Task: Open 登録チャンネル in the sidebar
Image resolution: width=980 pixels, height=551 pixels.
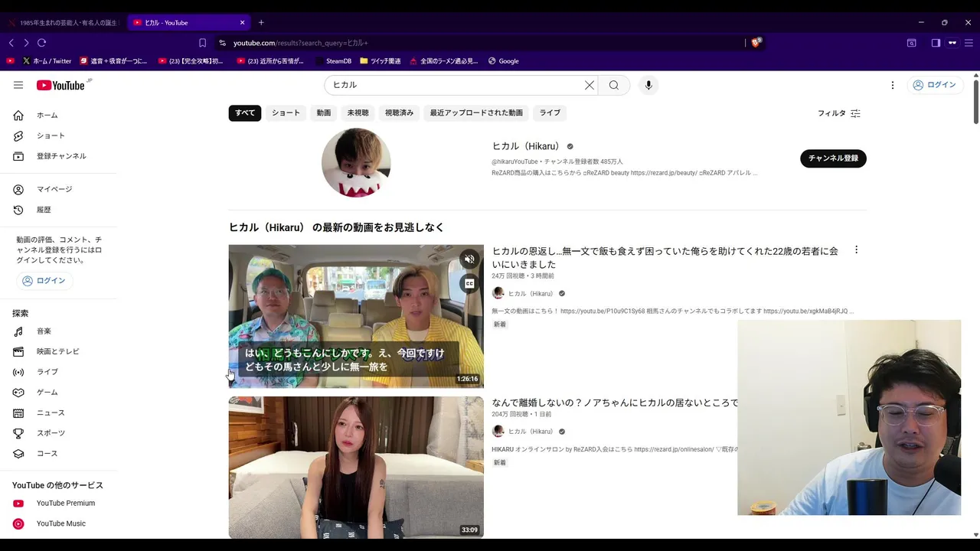Action: click(58, 156)
